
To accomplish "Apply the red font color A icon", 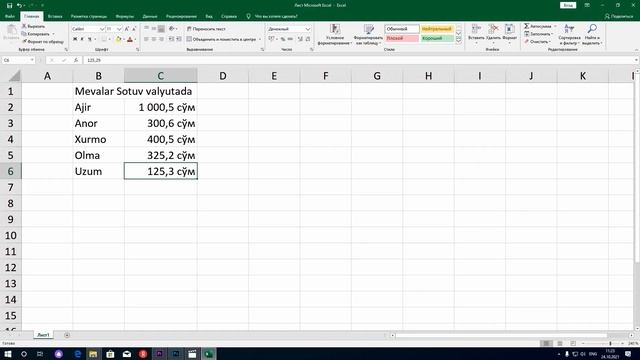I will pos(130,39).
